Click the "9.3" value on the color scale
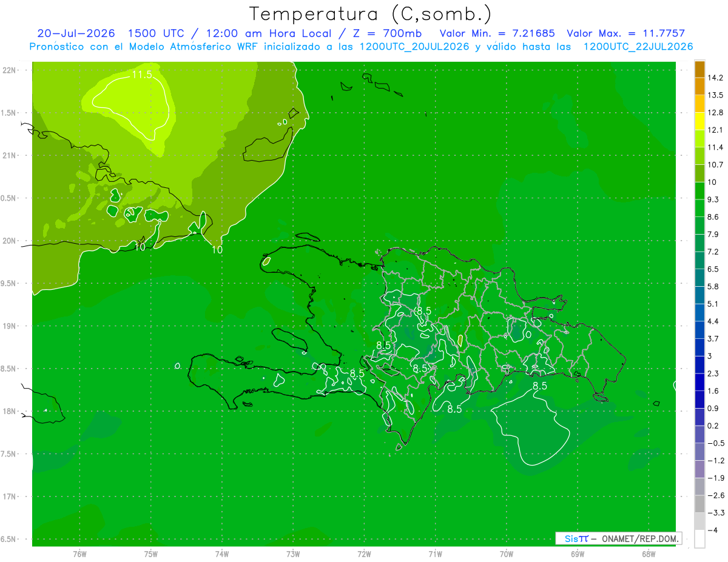 coord(713,199)
